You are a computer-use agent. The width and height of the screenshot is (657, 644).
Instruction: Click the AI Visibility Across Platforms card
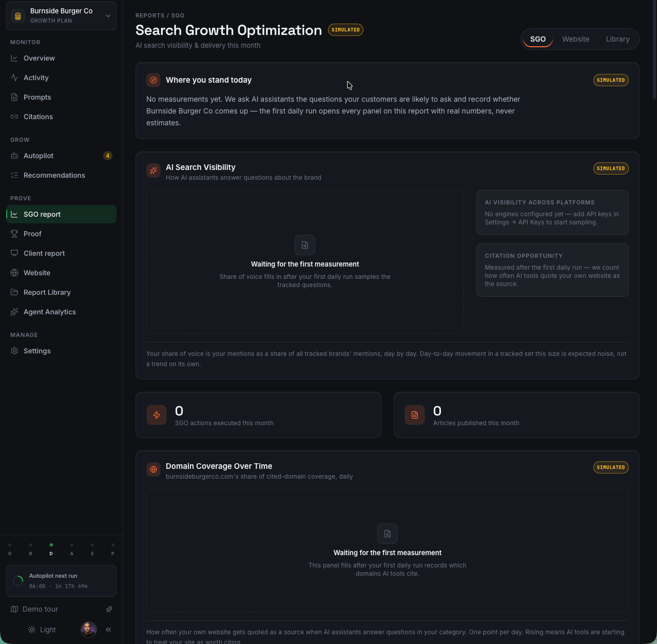coord(552,213)
